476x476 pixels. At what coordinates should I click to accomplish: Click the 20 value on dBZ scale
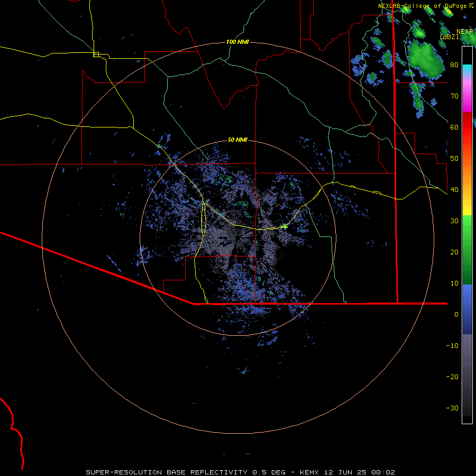[454, 252]
